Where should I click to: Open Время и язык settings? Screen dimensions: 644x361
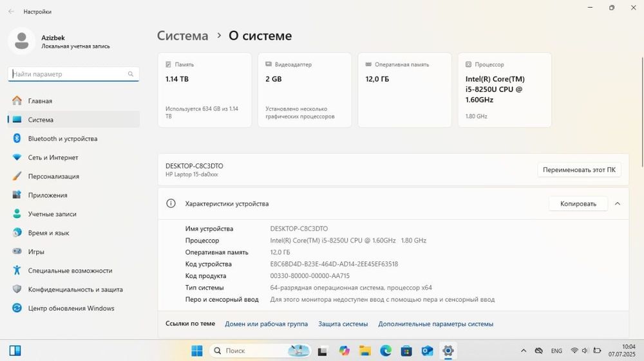click(73, 233)
